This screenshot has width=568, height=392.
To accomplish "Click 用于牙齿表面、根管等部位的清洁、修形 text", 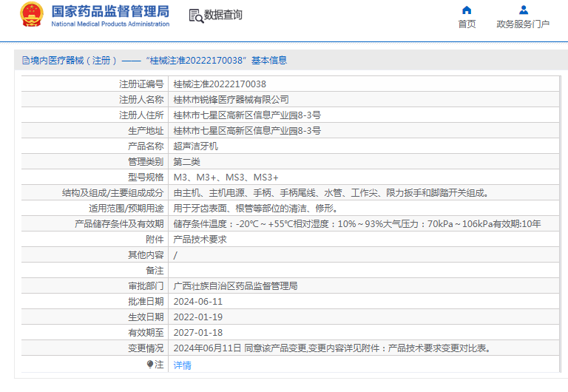I will 256,209.
